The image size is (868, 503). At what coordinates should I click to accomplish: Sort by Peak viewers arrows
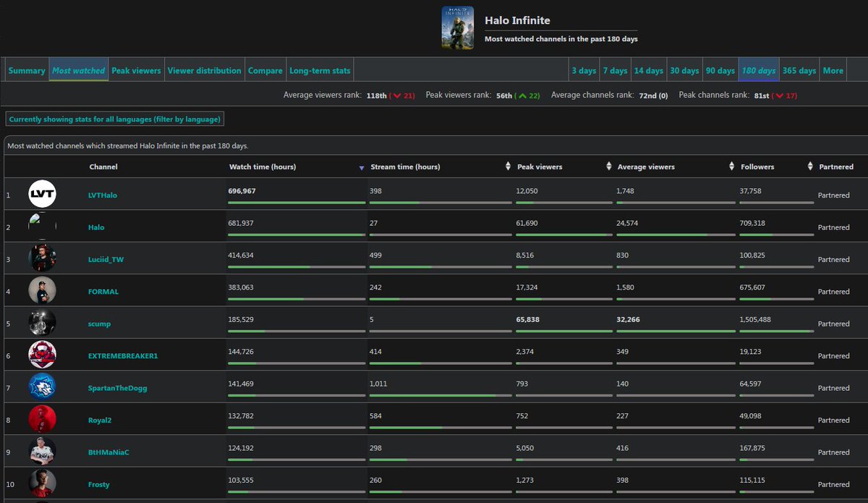[x=608, y=166]
